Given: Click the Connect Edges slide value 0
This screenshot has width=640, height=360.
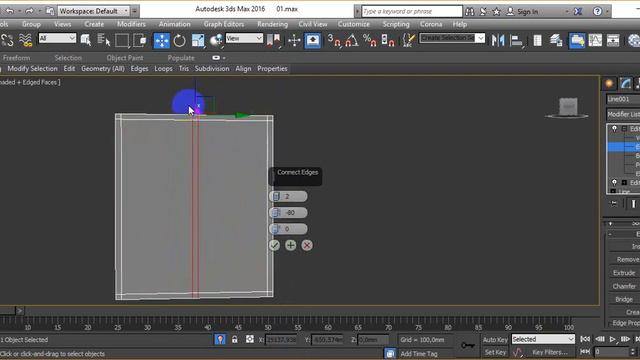Looking at the screenshot, I should pos(288,229).
